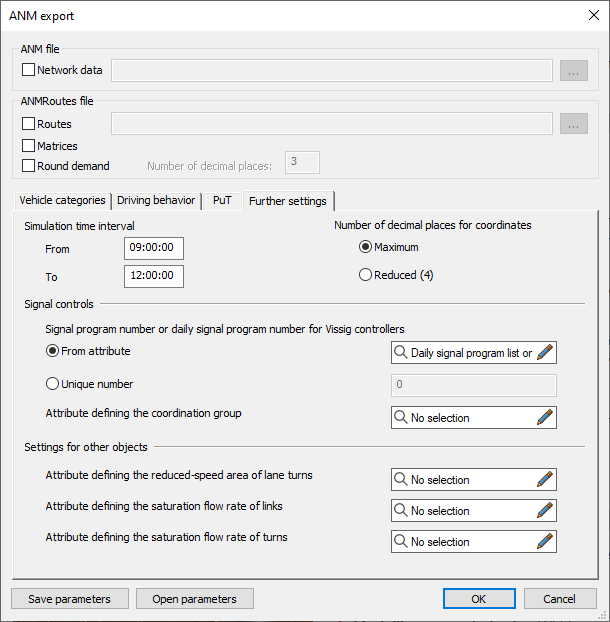Viewport: 610px width, 622px height.
Task: Click the simulation From time field
Action: click(x=154, y=249)
